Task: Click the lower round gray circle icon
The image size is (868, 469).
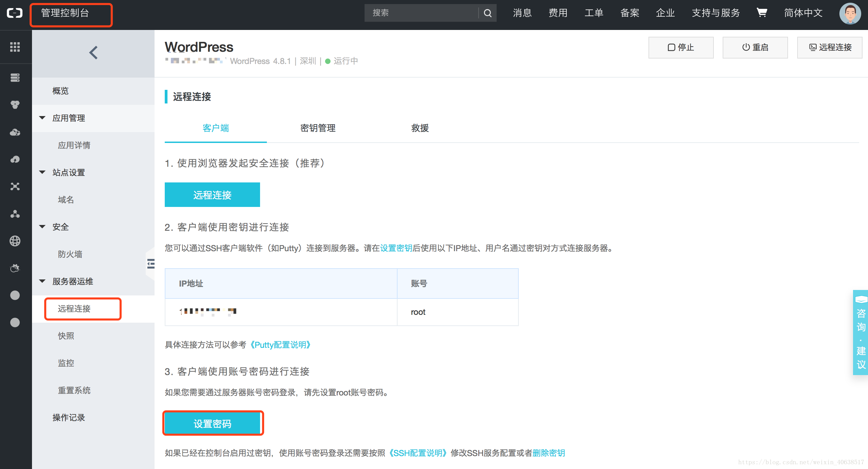Action: click(x=15, y=323)
